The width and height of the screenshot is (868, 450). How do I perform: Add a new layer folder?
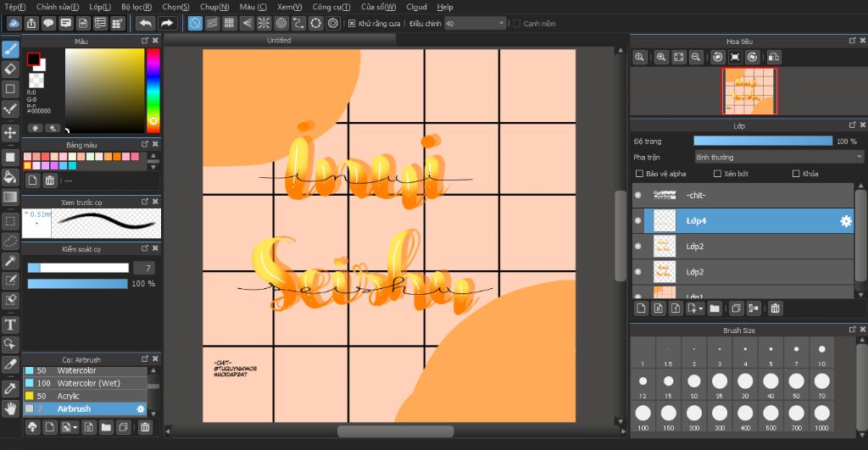tap(715, 308)
